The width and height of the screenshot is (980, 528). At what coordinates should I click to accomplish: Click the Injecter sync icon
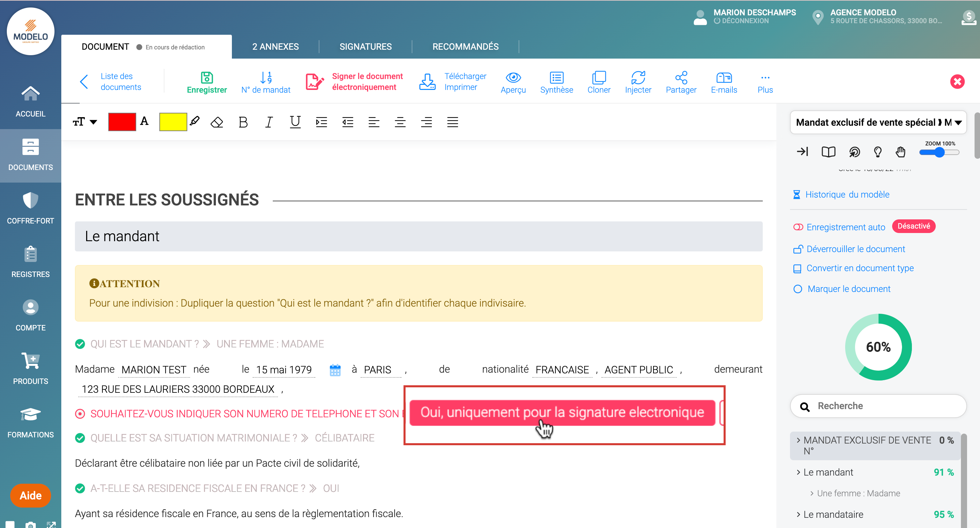click(x=638, y=78)
